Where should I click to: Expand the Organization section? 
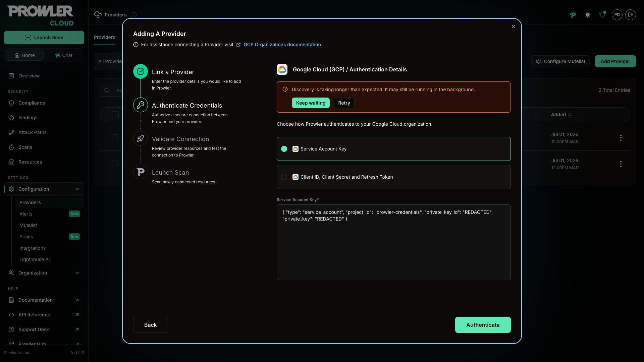point(44,273)
